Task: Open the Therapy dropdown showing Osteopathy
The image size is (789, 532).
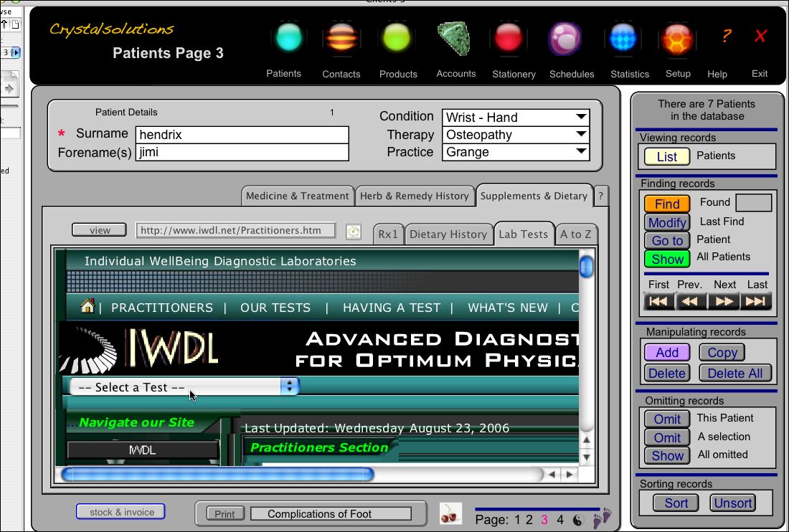Action: click(515, 135)
